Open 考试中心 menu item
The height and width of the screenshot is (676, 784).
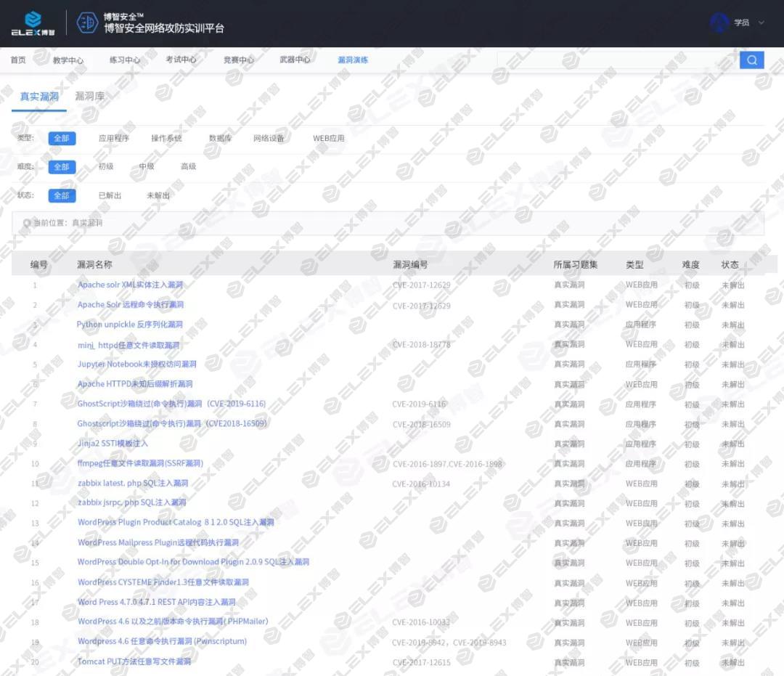(181, 60)
